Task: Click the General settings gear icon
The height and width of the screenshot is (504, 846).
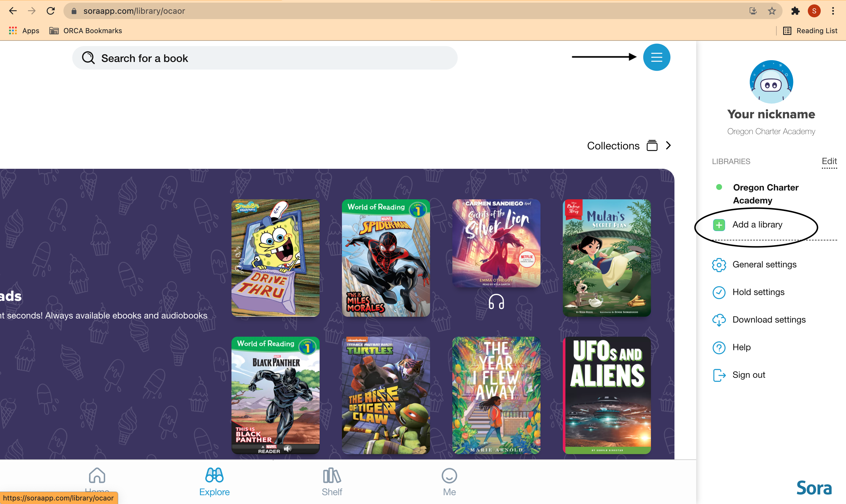Action: click(719, 265)
